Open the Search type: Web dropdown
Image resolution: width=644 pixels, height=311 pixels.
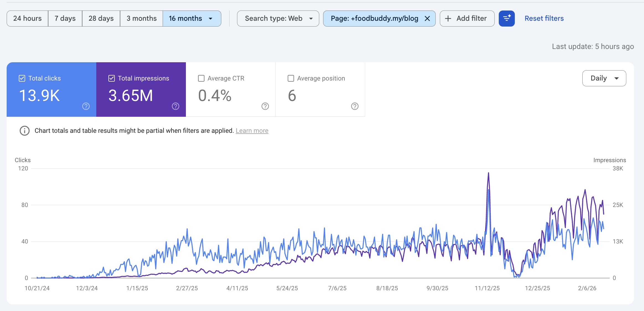[x=278, y=19]
